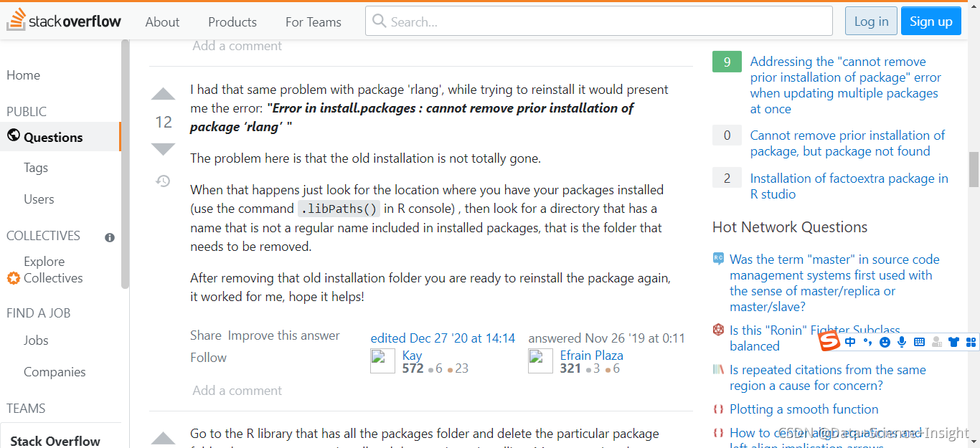Open the Products menu
Viewport: 980px width, 448px height.
(x=232, y=22)
